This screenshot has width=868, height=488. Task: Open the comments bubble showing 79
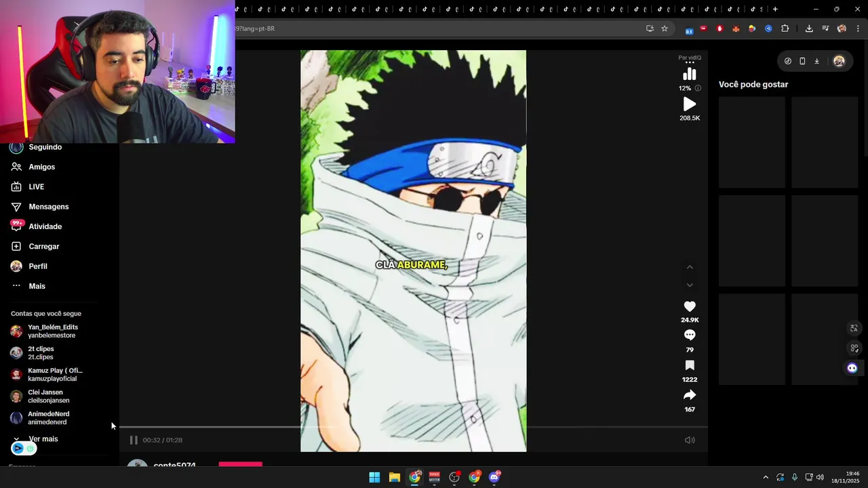point(690,335)
